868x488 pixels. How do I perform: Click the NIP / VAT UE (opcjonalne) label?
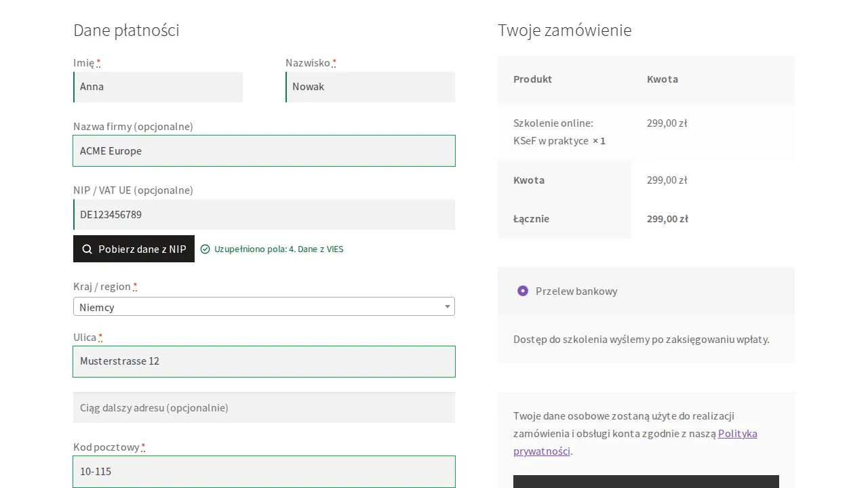(133, 190)
